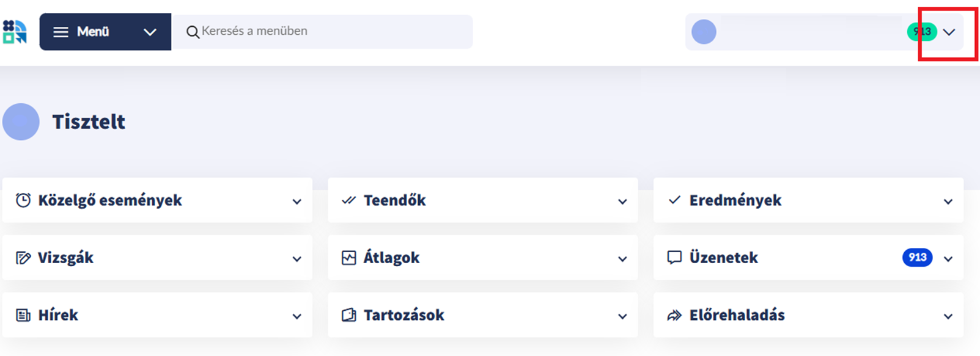Click the wallet icon beside Tartozások
Image resolution: width=980 pixels, height=356 pixels.
349,315
